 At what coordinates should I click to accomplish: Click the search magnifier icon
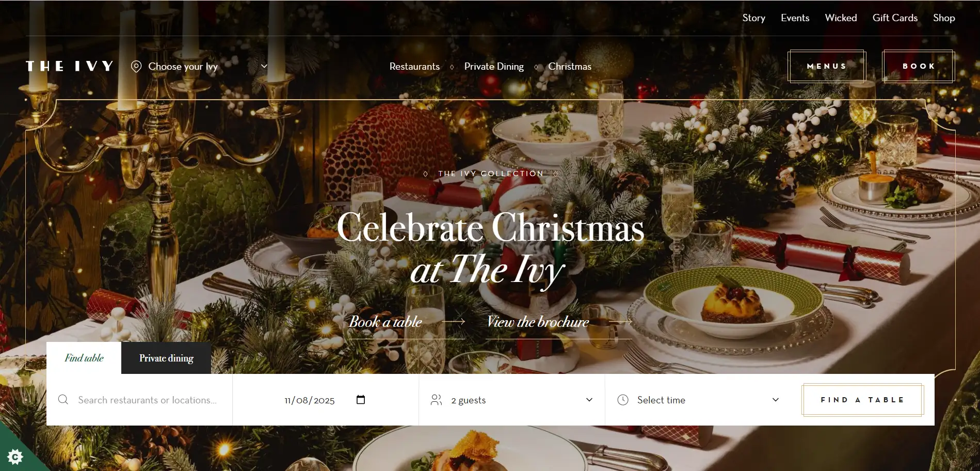63,400
